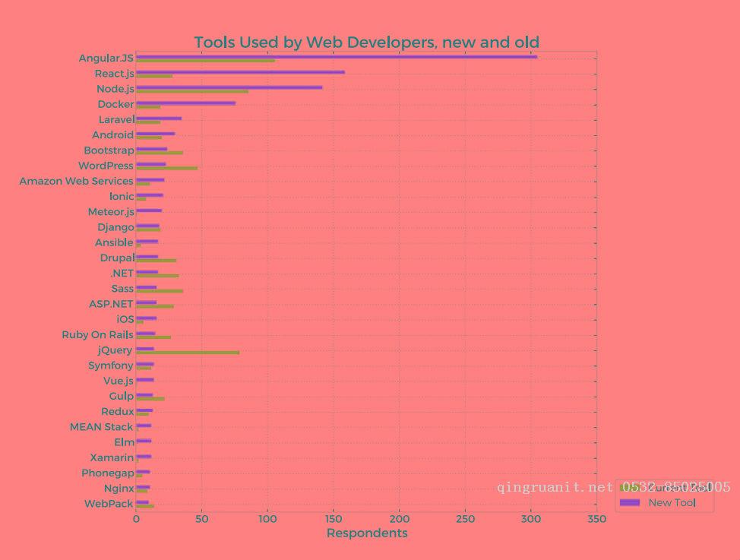Click the Gulp label
Image resolution: width=740 pixels, height=560 pixels.
pyautogui.click(x=122, y=396)
